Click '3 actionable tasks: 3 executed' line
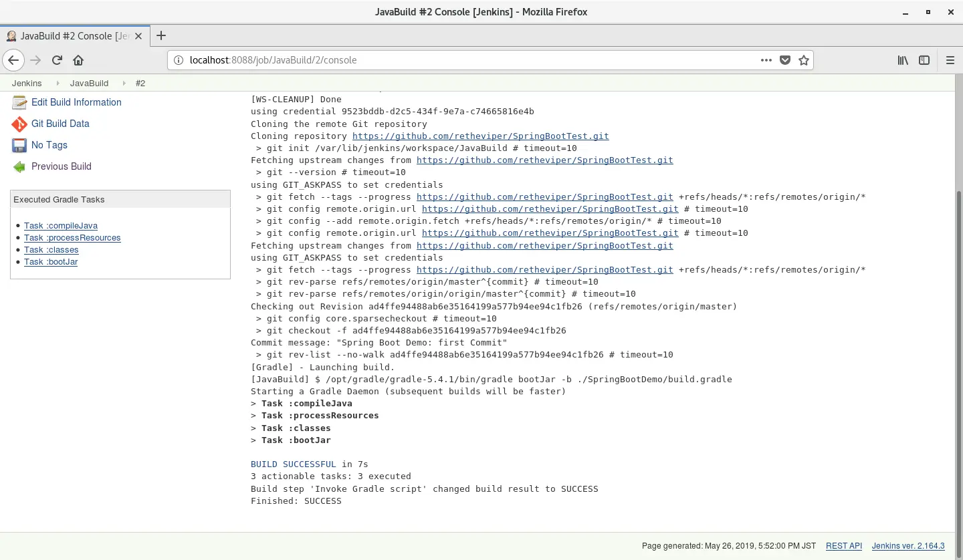Screen dimensions: 963x560 (x=331, y=476)
